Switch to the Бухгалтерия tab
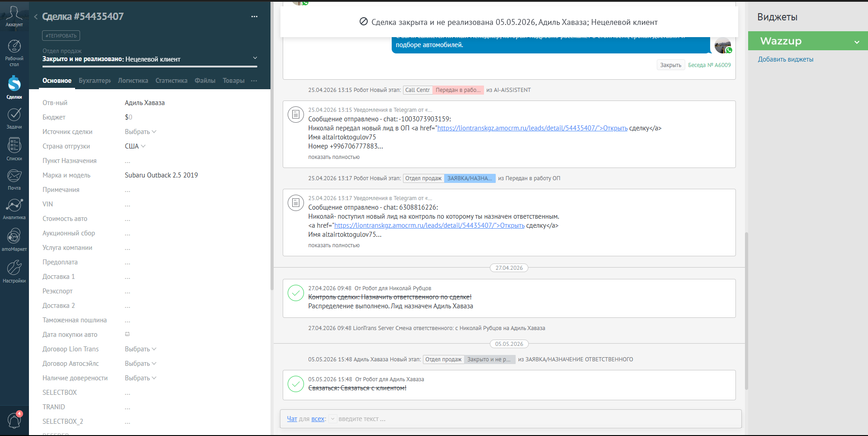The width and height of the screenshot is (868, 436). 95,81
